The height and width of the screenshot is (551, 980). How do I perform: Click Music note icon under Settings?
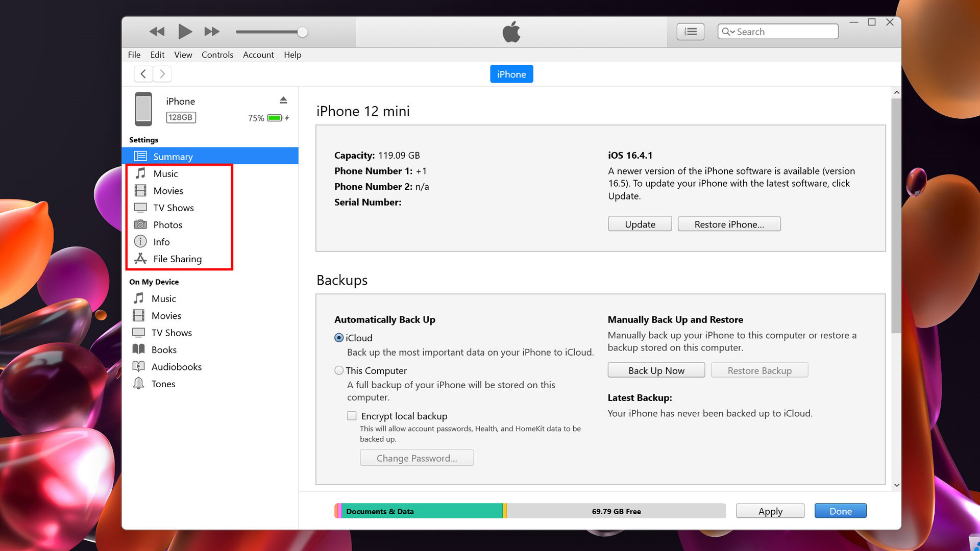point(140,173)
